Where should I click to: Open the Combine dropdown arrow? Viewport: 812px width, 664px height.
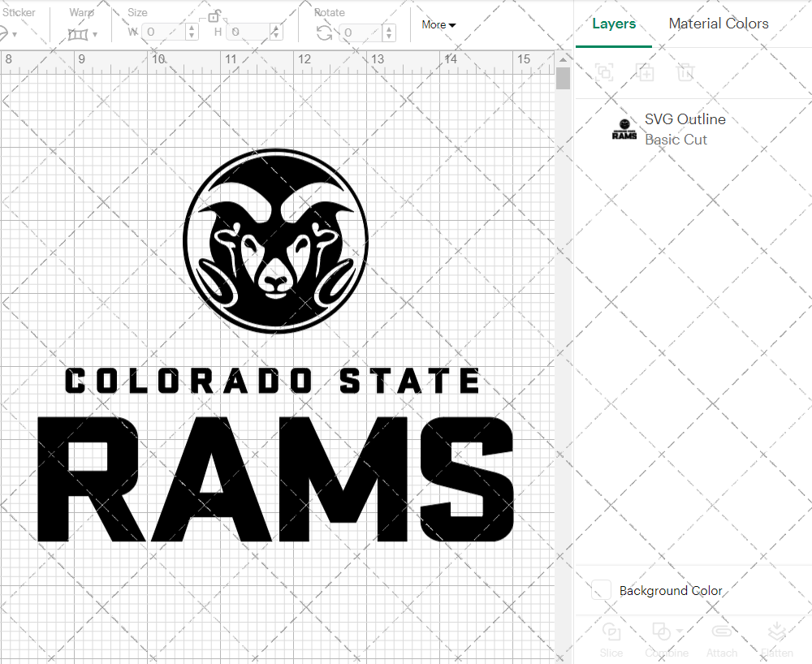679,632
